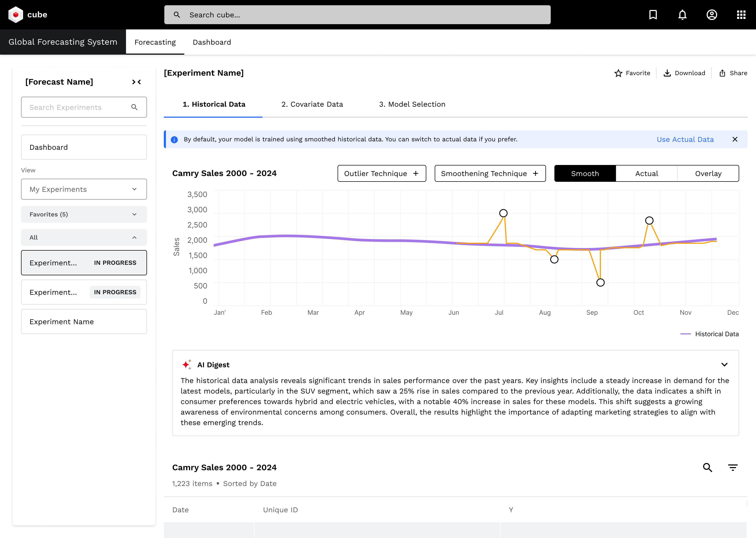Click the plus on Smoothening Technique
756x538 pixels.
point(535,173)
